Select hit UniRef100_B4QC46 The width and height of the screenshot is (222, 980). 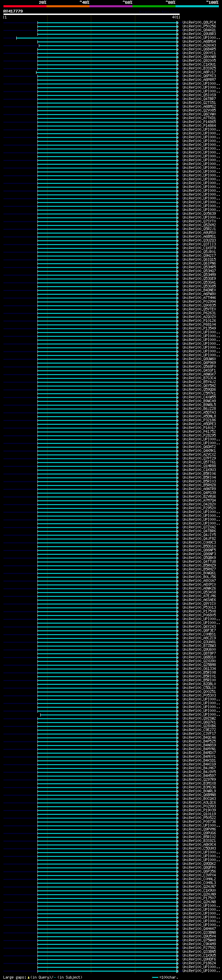(x=199, y=738)
